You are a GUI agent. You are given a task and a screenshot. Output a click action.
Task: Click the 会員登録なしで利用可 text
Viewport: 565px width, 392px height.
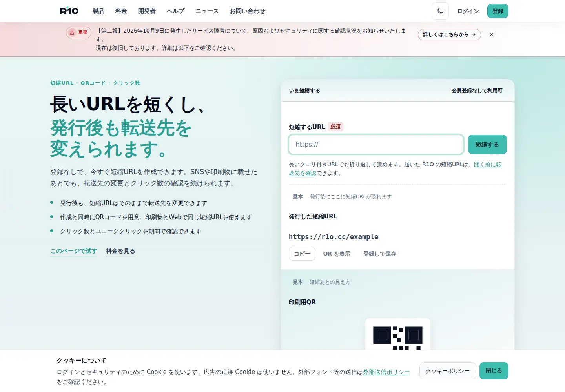coord(477,91)
